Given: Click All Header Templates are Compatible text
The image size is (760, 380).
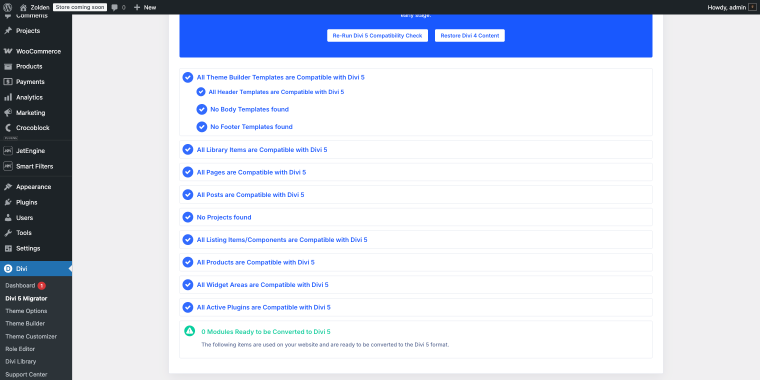Looking at the screenshot, I should click(276, 92).
